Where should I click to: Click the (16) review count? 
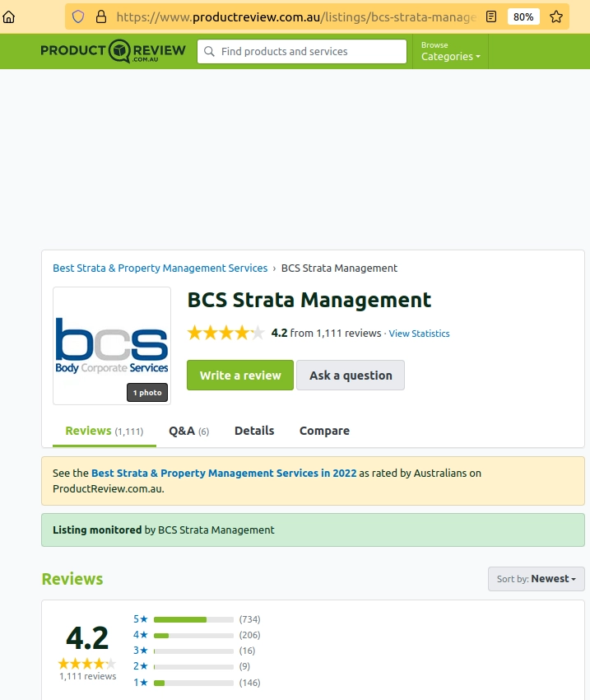tap(247, 651)
